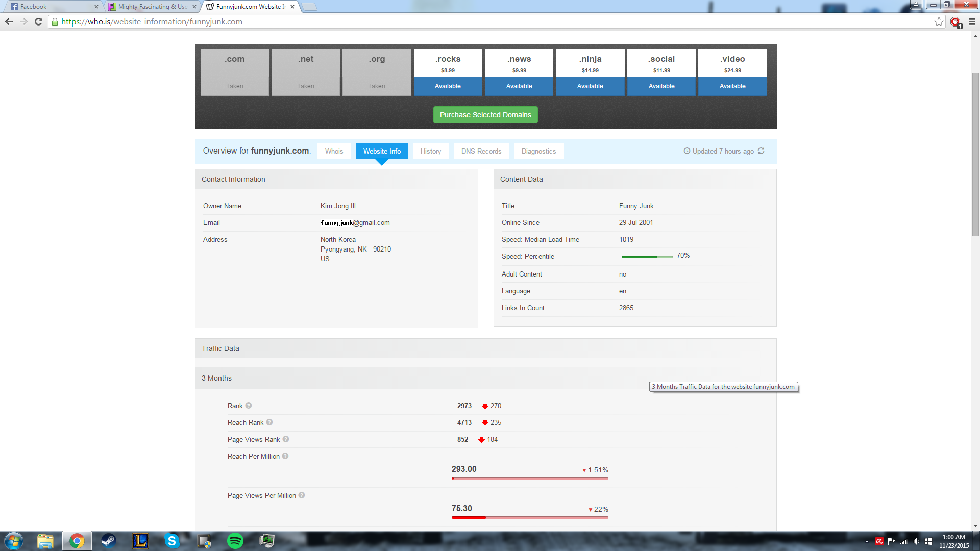Click help icon next to Reach Per Million
Viewport: 980px width, 551px height.
(285, 456)
